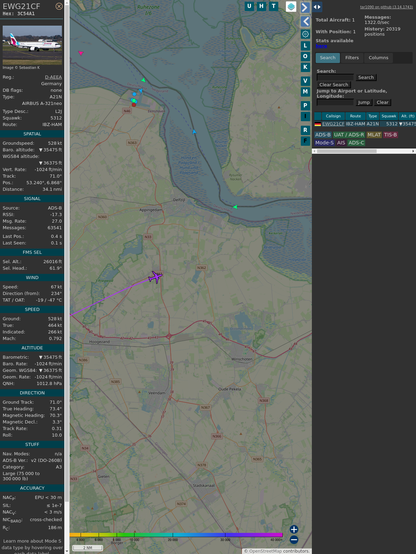Click the R map button
416x554 pixels.
coord(305,130)
